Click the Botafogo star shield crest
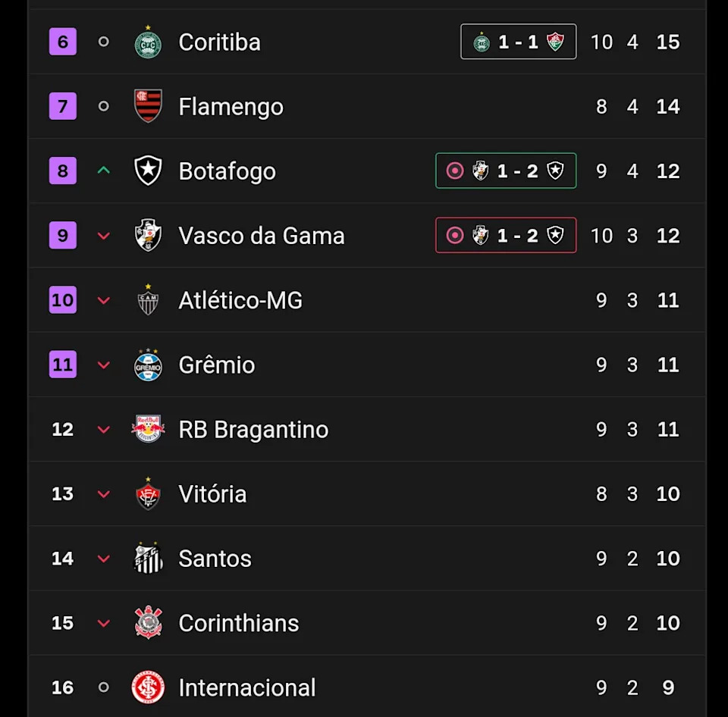Viewport: 728px width, 717px height. (148, 171)
